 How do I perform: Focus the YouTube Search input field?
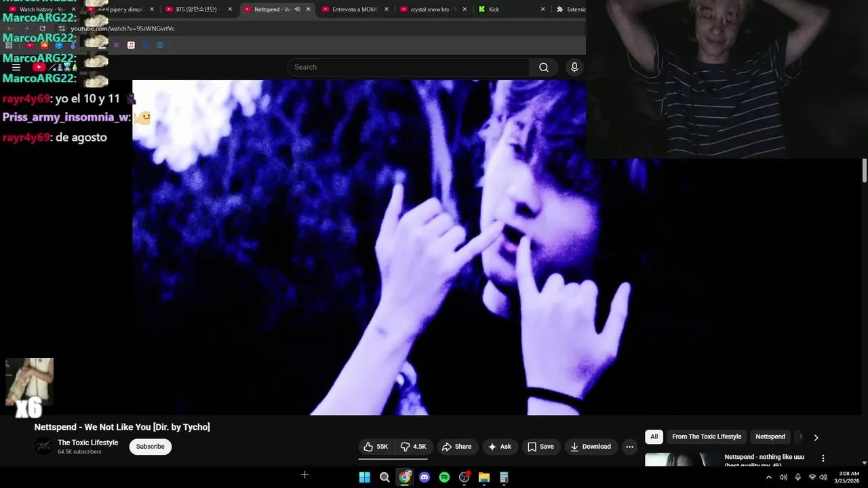(x=408, y=67)
